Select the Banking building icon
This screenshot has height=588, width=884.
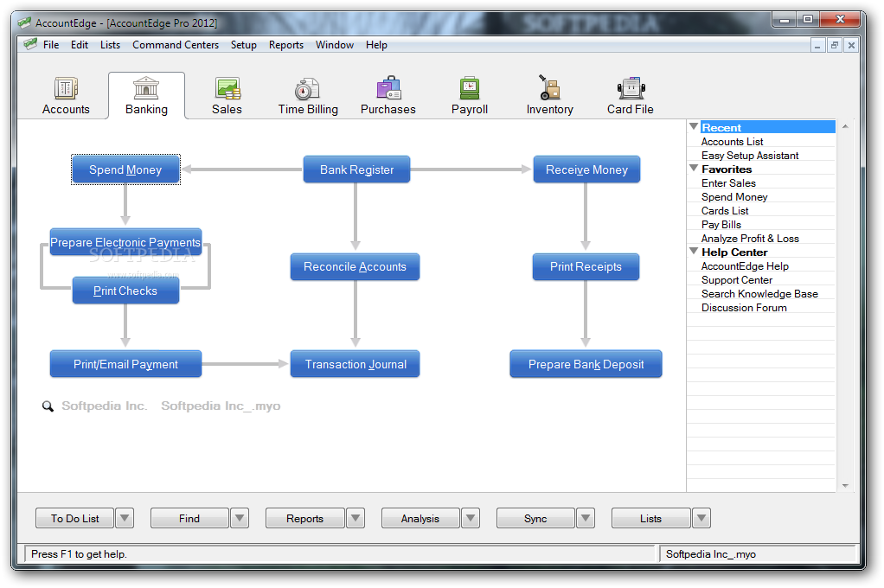[x=146, y=88]
